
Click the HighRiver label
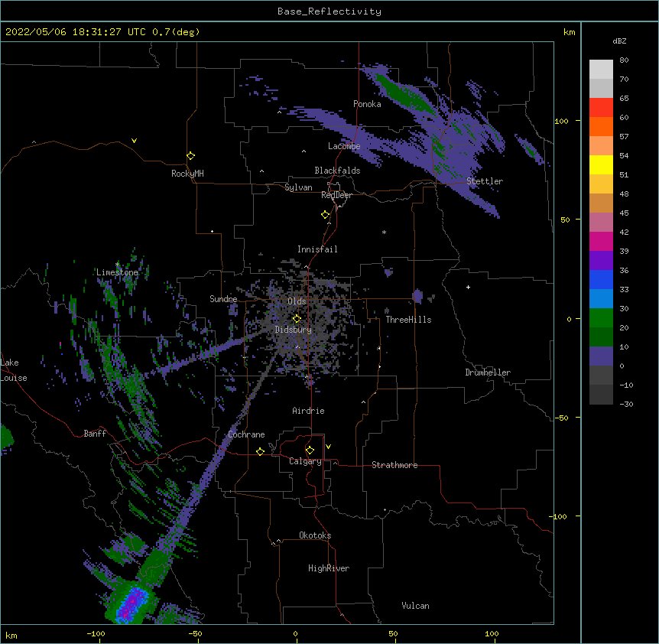click(x=329, y=568)
